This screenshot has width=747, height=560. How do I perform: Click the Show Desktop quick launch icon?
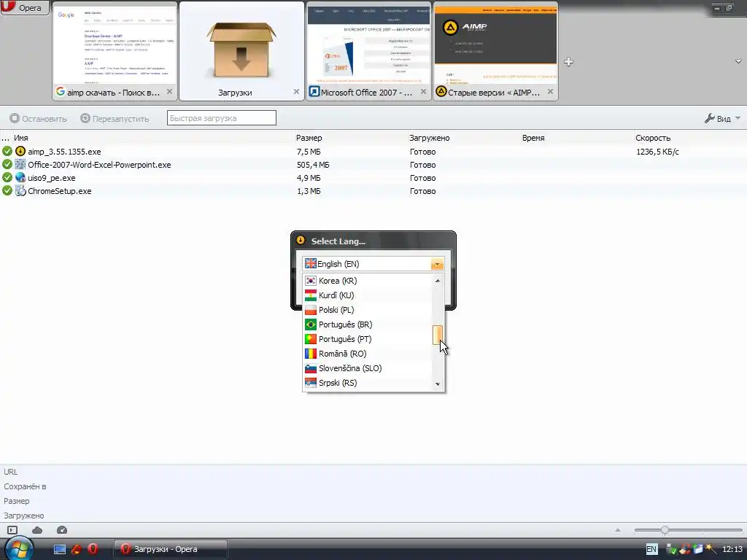(x=60, y=549)
